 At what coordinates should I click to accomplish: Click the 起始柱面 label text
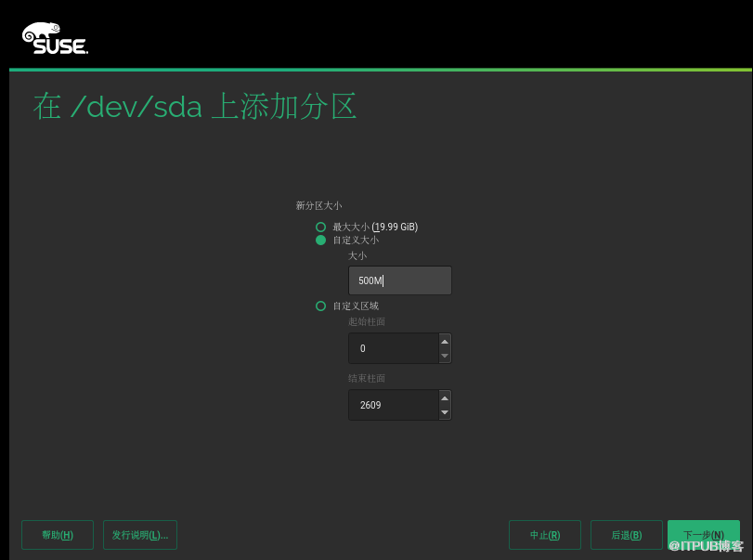(367, 321)
